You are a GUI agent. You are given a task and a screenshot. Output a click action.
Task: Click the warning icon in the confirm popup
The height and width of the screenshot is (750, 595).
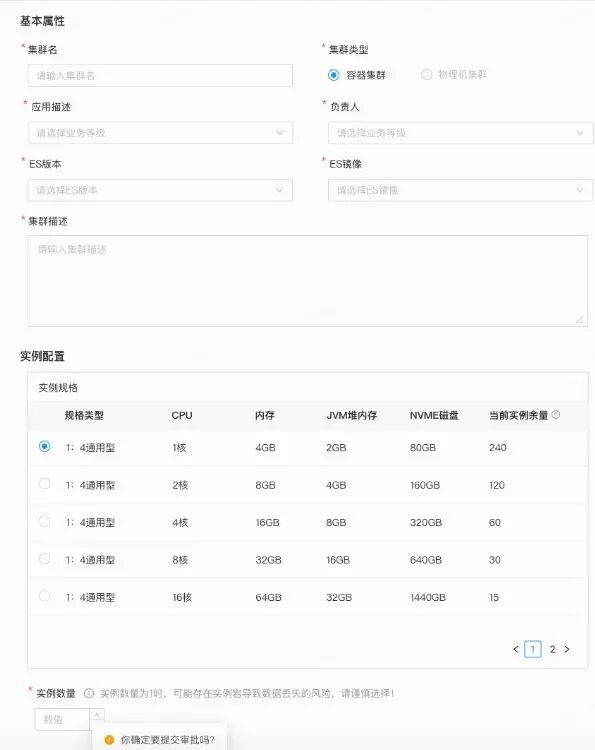tap(109, 739)
